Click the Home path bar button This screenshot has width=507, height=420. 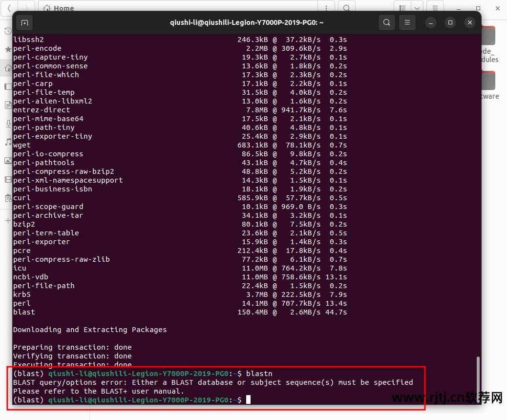59,8
